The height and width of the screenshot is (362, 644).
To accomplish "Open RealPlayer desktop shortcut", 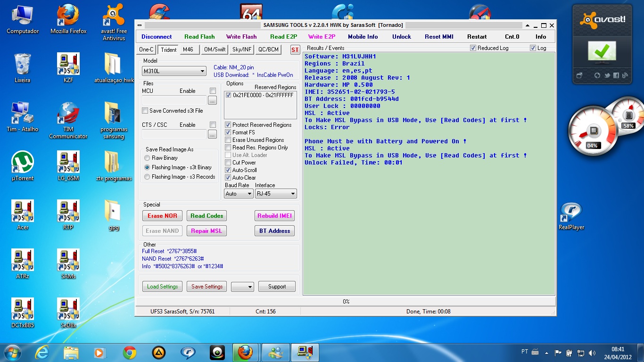I will click(x=571, y=217).
